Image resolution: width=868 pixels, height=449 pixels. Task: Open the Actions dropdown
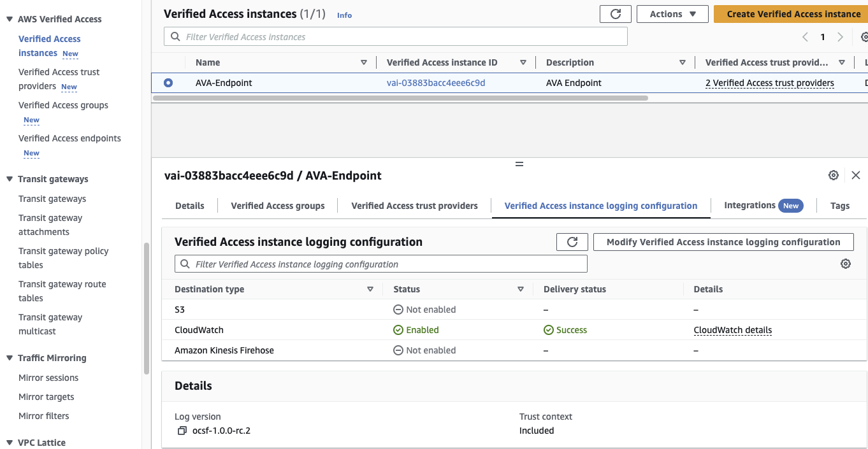coord(672,13)
